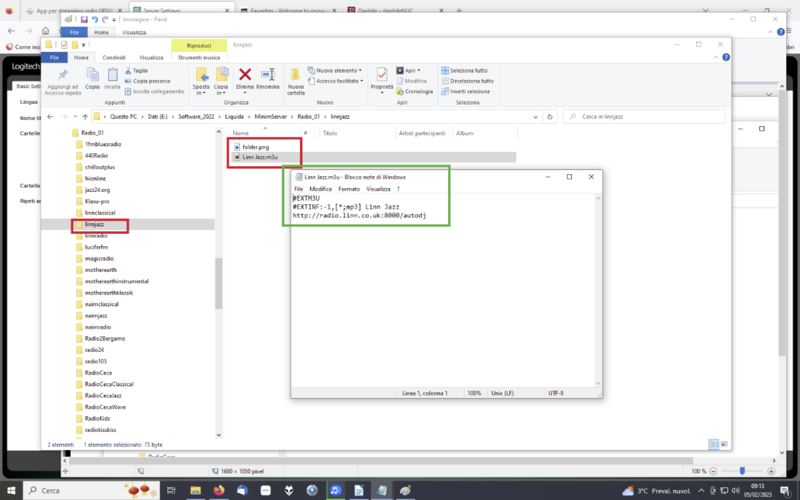
Task: Adjust the Paint zoom slider
Action: coord(741,471)
